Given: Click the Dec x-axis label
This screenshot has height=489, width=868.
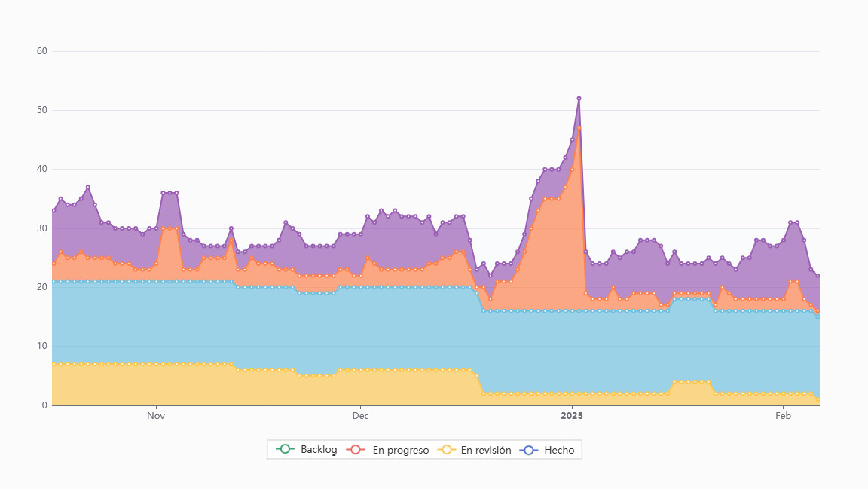Looking at the screenshot, I should [360, 416].
